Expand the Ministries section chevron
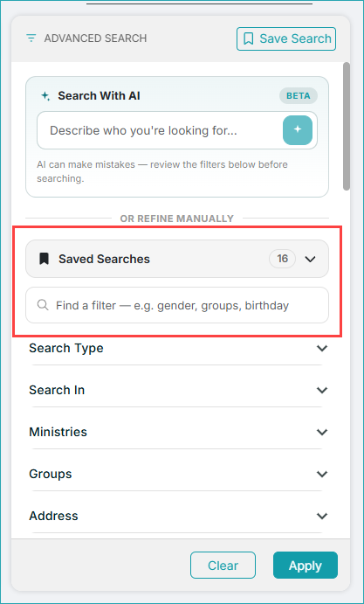Screen dimensions: 364x604 point(322,432)
